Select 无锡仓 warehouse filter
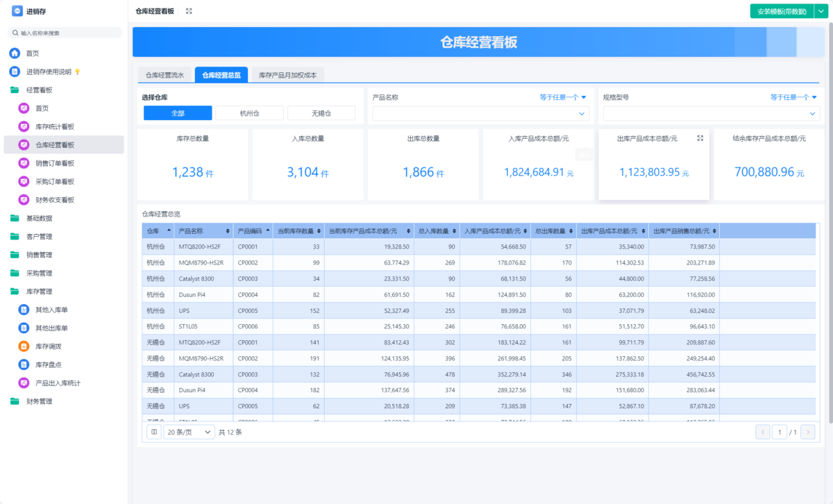 click(x=321, y=113)
